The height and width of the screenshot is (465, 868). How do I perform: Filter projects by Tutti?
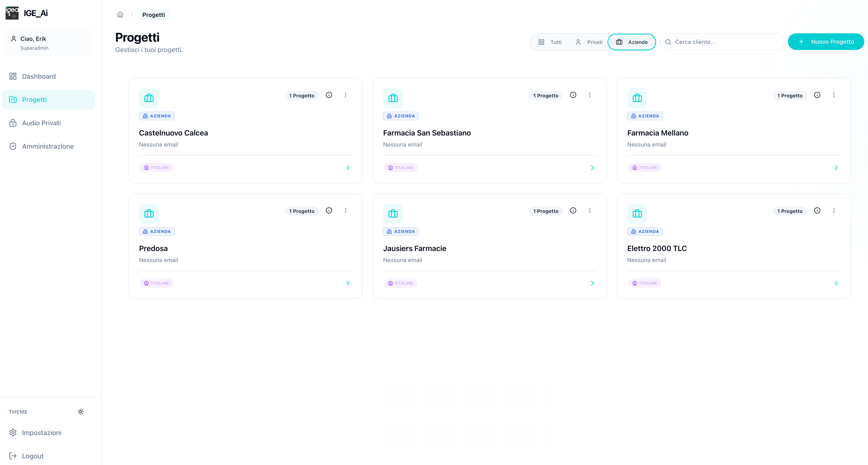tap(550, 42)
